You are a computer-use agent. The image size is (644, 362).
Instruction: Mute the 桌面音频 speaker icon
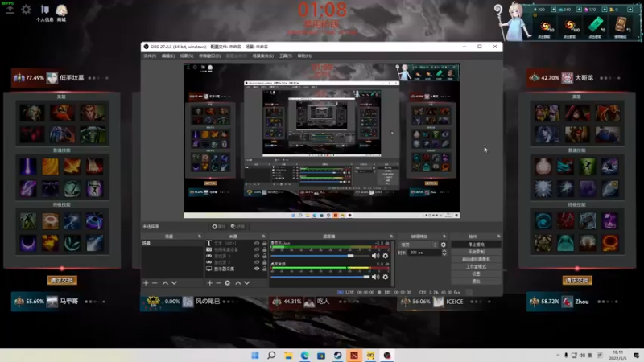click(x=375, y=277)
